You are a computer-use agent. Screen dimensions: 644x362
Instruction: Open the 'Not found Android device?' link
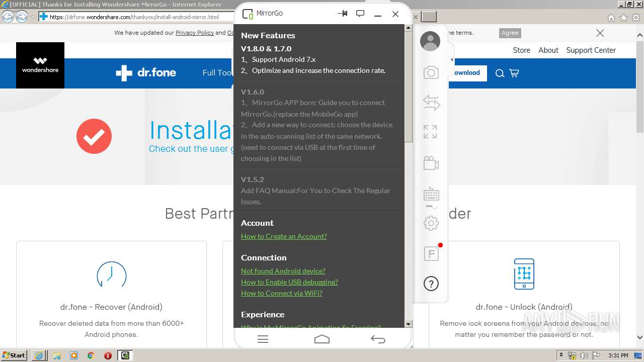tap(283, 271)
